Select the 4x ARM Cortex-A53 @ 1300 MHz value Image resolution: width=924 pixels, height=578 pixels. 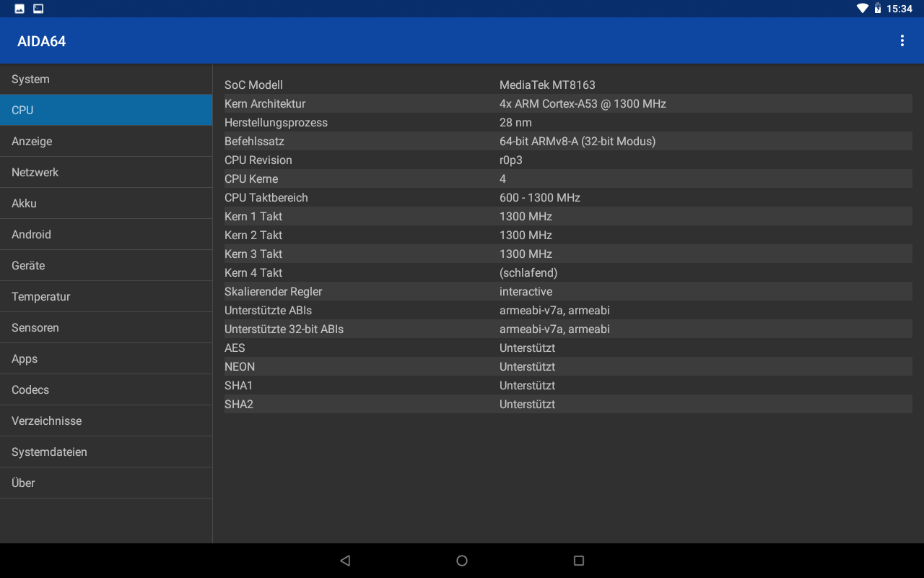[x=583, y=104]
